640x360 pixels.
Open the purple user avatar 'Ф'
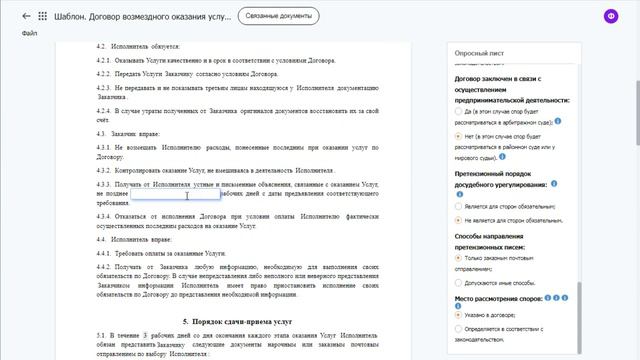tap(611, 16)
